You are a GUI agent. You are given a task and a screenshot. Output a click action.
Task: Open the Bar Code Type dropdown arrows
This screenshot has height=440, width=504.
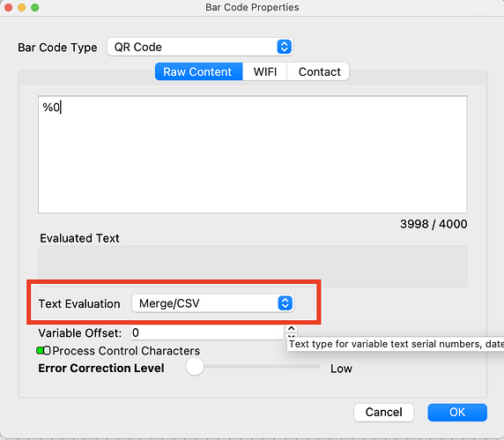[284, 47]
